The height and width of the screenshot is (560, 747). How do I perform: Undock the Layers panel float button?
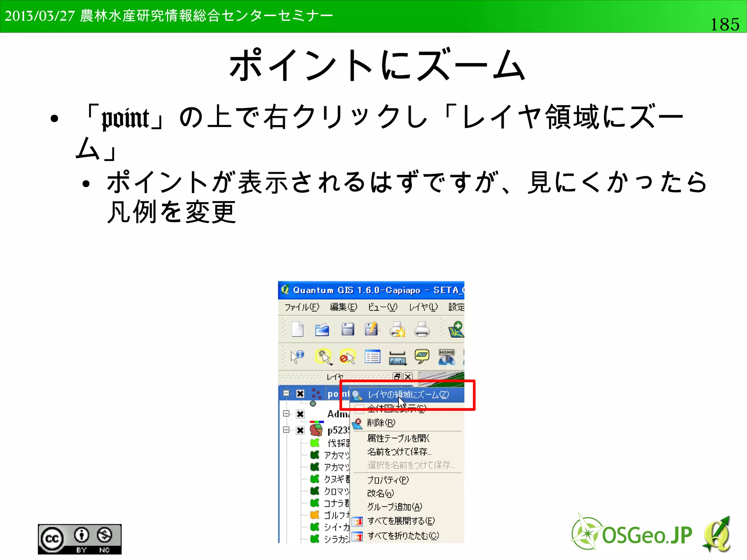click(397, 376)
